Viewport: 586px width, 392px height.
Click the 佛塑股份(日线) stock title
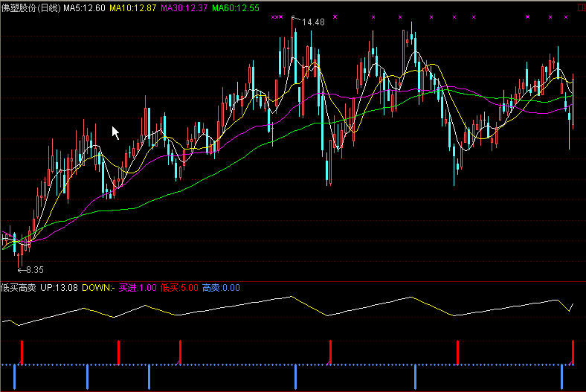[x=30, y=7]
